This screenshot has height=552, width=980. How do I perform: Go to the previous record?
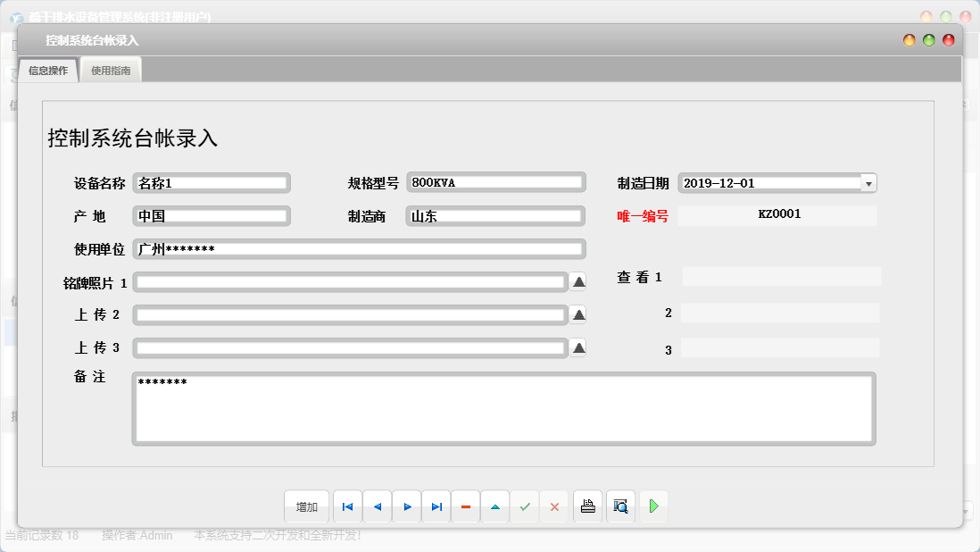(x=377, y=507)
